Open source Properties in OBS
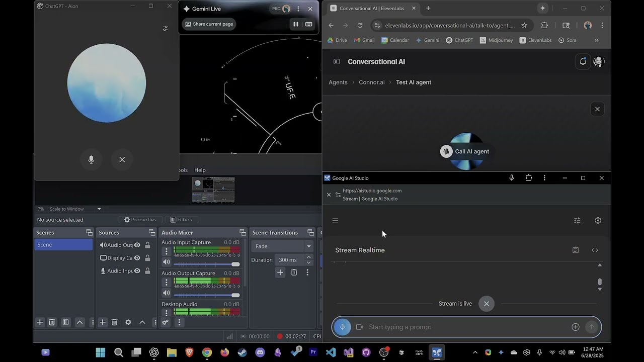This screenshot has width=644, height=362. pyautogui.click(x=140, y=220)
